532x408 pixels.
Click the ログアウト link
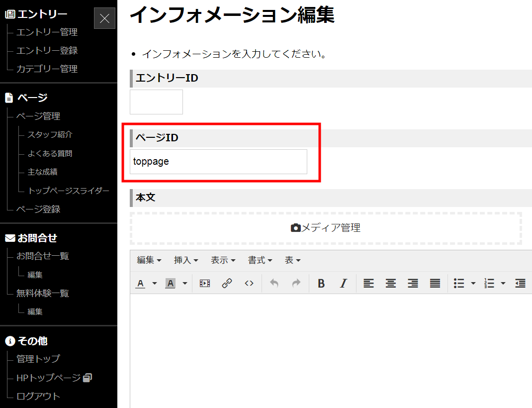[x=38, y=396]
